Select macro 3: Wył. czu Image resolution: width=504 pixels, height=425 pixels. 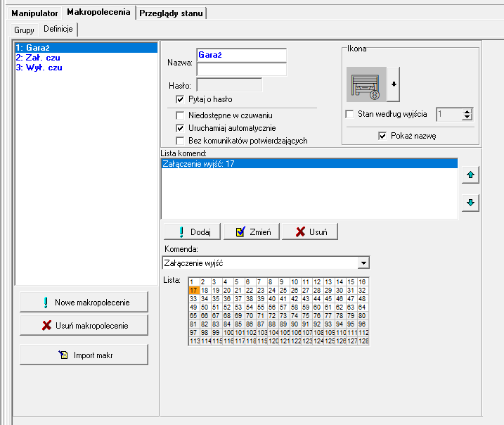(86, 68)
